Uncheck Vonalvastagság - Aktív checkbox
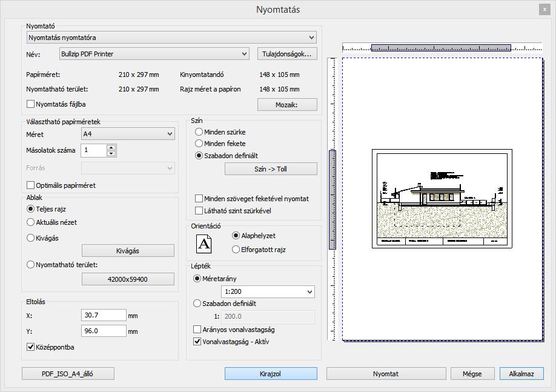This screenshot has height=392, width=556. click(x=197, y=342)
